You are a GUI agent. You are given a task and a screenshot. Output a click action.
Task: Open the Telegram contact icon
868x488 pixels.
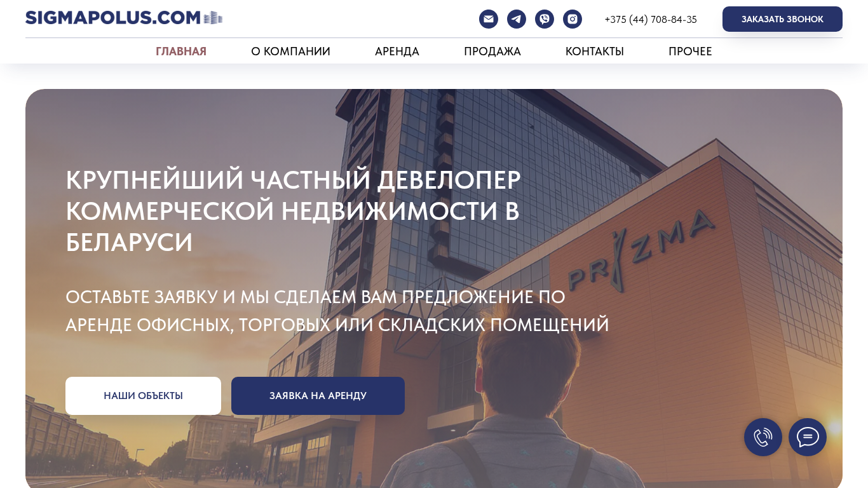(x=517, y=19)
